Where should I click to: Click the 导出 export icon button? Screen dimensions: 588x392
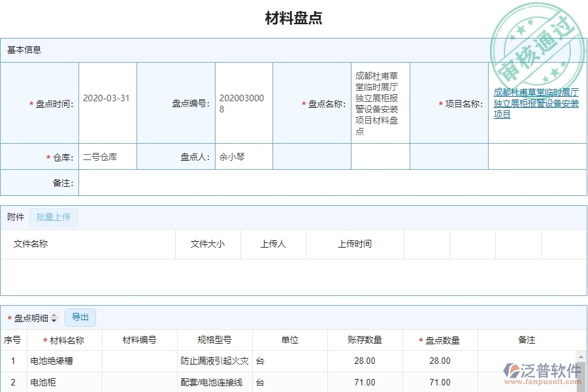(80, 318)
